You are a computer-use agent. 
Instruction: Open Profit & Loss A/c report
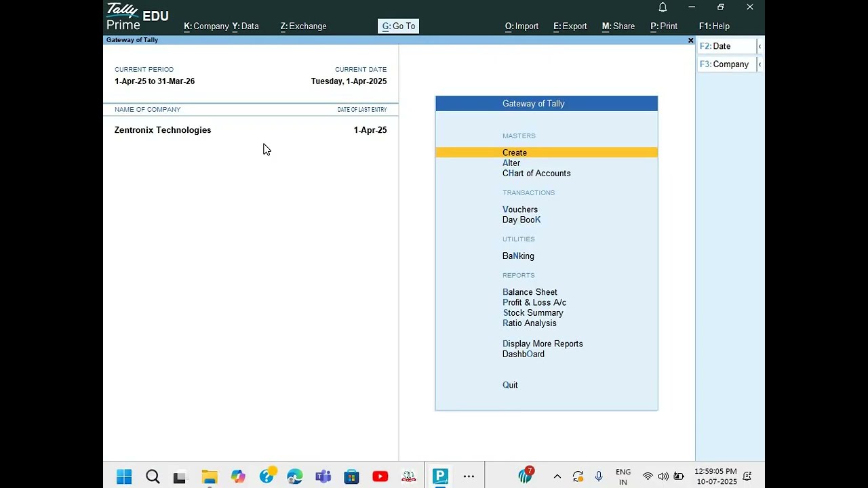tap(534, 303)
